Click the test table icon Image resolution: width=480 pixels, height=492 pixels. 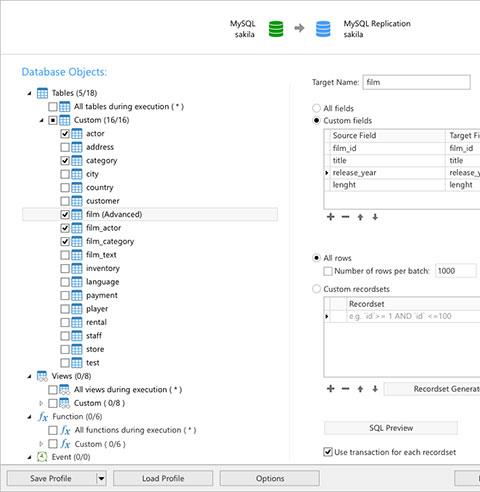tap(77, 363)
